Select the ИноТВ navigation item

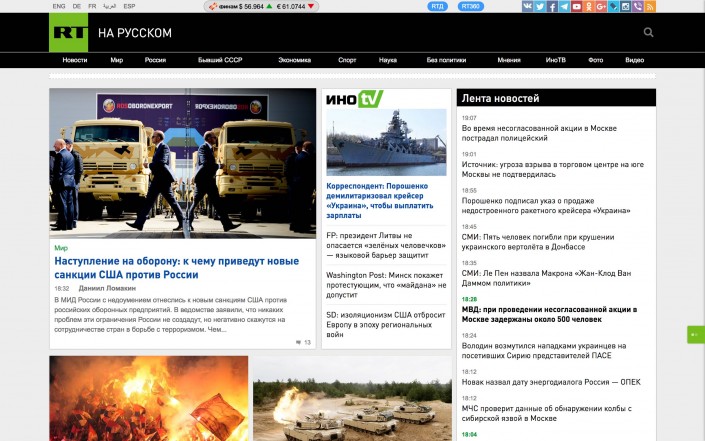(x=557, y=60)
